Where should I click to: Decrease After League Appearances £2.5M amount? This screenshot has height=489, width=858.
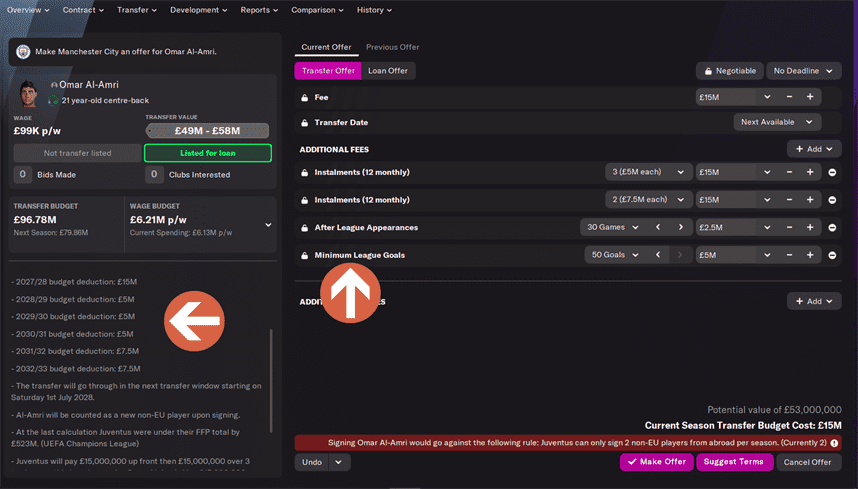789,227
